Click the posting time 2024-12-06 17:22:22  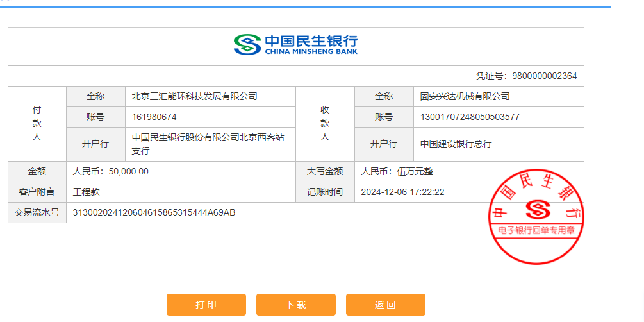coord(402,192)
